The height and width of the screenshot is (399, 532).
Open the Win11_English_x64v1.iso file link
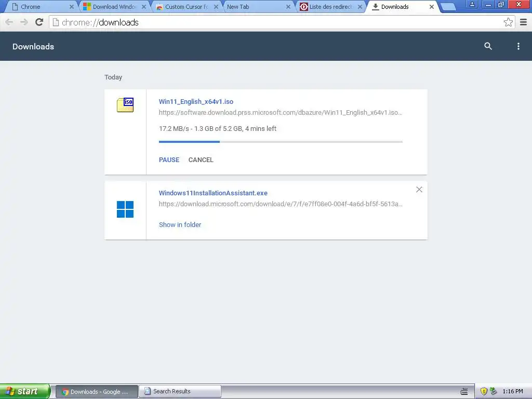click(x=196, y=101)
